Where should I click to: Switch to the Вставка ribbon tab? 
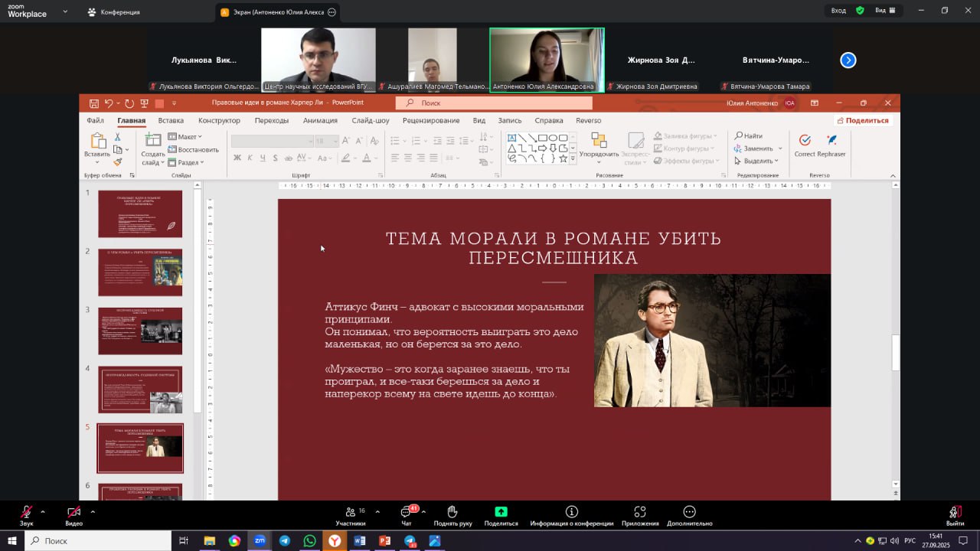tap(171, 121)
